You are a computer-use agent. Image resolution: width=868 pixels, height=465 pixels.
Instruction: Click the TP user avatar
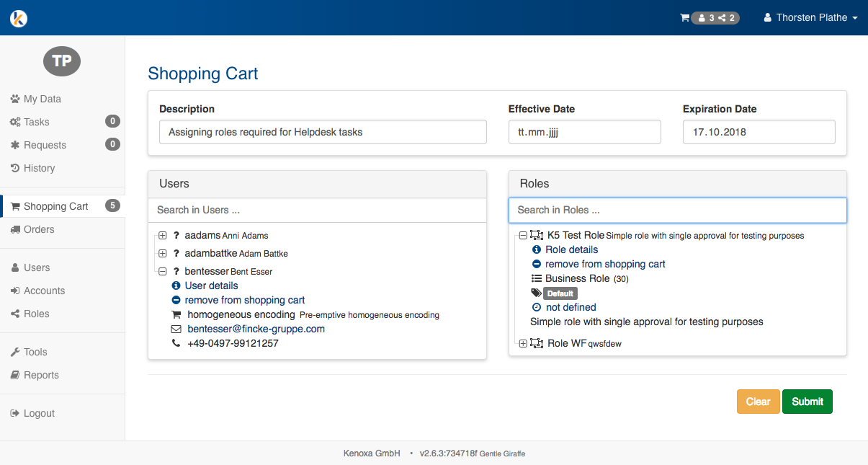pyautogui.click(x=62, y=61)
